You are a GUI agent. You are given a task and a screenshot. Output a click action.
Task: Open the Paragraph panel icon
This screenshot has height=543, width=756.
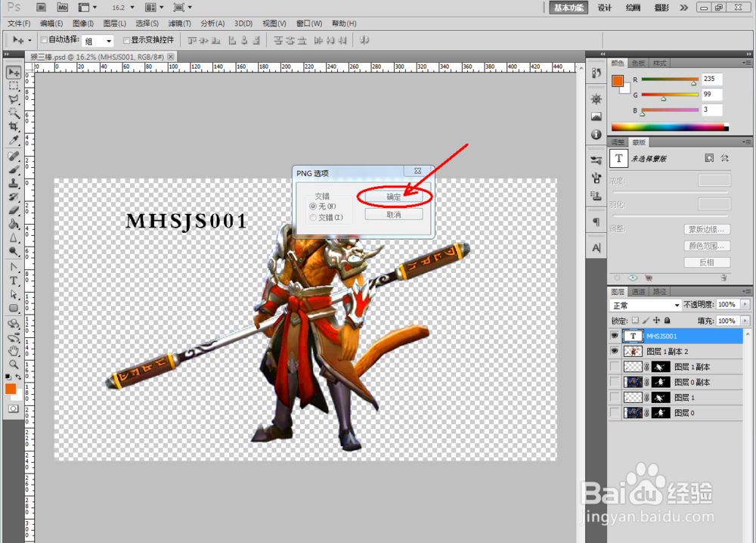pyautogui.click(x=596, y=222)
